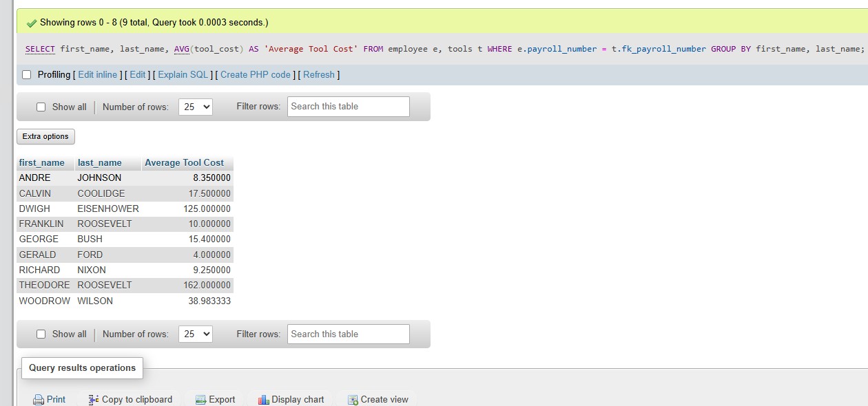The image size is (868, 406).
Task: Click the Display chart link text
Action: click(x=298, y=399)
